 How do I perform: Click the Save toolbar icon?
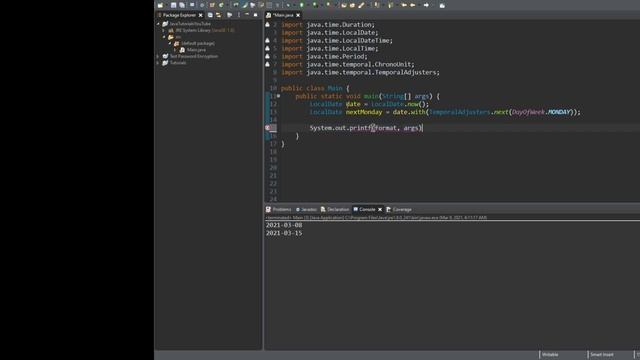tap(173, 5)
